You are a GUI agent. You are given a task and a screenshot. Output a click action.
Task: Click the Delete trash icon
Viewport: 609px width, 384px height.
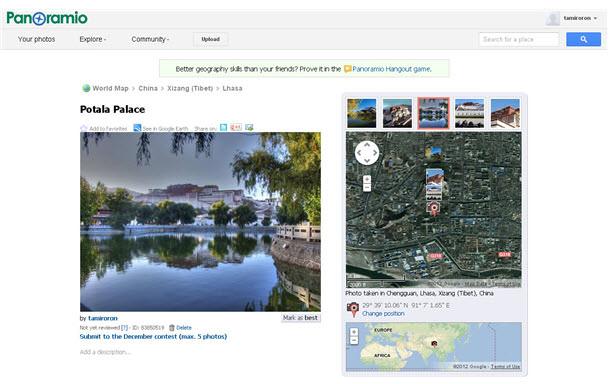point(172,328)
